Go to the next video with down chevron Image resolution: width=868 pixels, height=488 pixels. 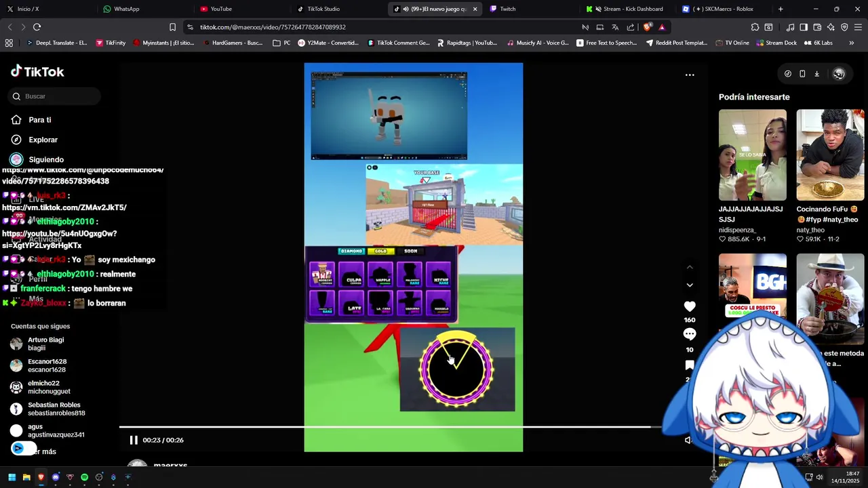[690, 285]
